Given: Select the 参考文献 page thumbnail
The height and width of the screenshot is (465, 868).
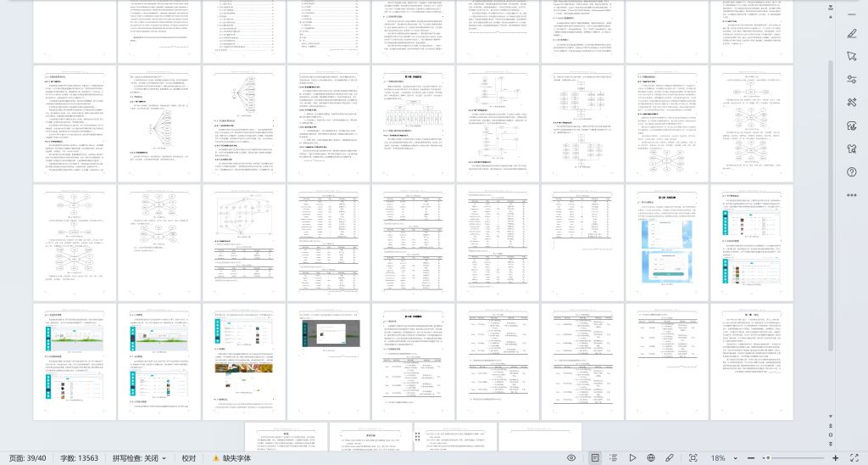Looking at the screenshot, I should (370, 437).
